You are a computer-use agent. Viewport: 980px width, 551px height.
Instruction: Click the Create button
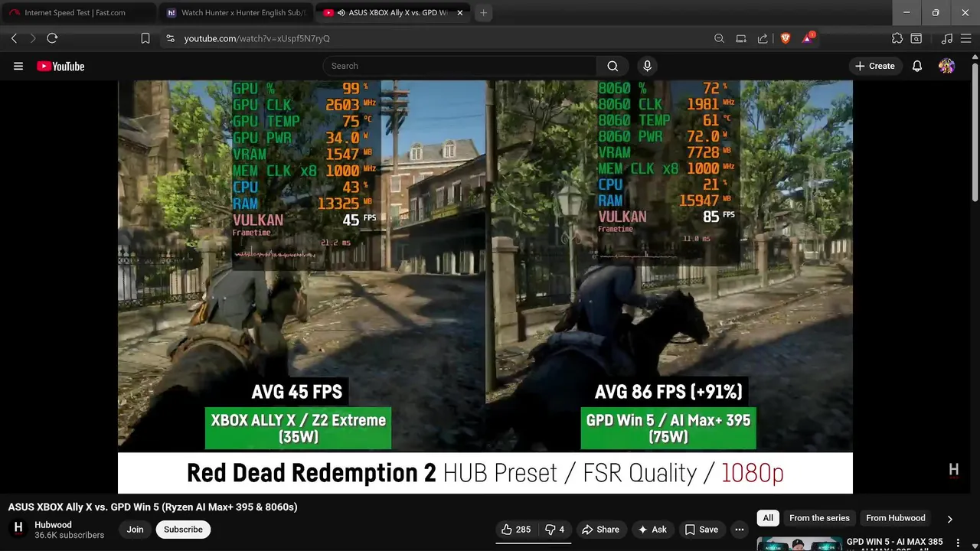pyautogui.click(x=874, y=66)
